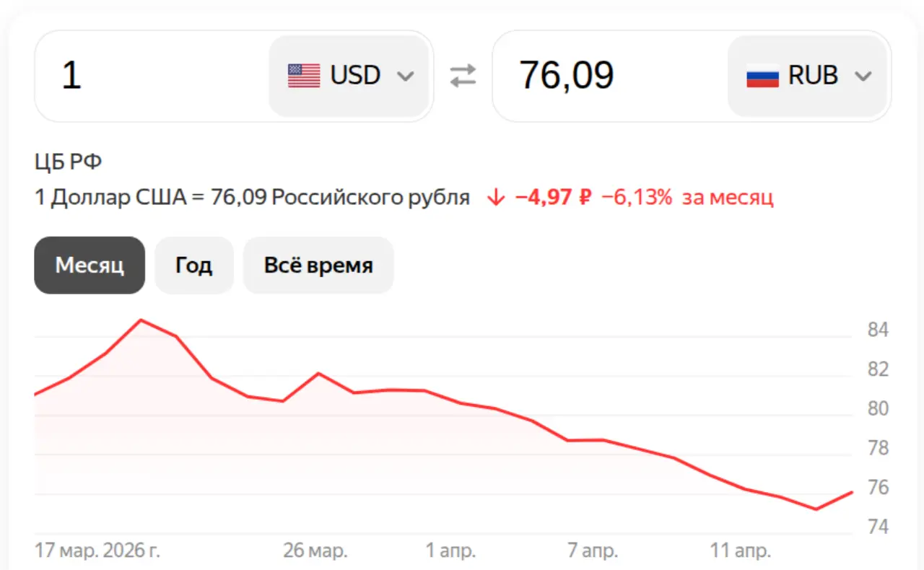924x570 pixels.
Task: Switch to the Год time period
Action: click(193, 265)
